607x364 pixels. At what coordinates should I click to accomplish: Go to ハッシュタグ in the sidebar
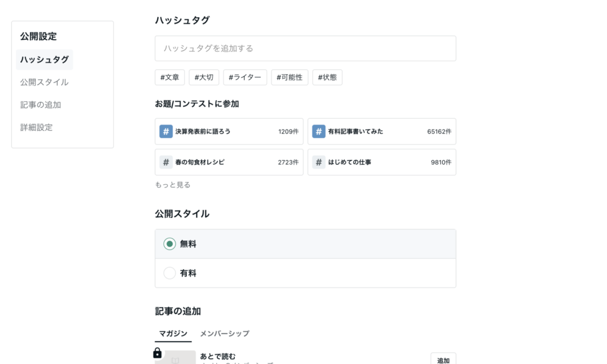(x=44, y=60)
